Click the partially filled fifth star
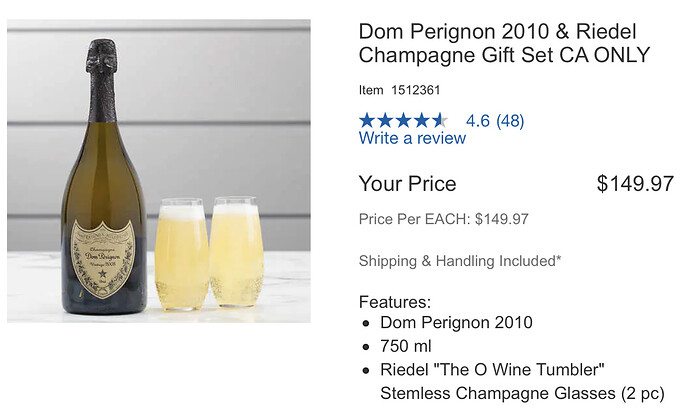Image resolution: width=690 pixels, height=414 pixels. pos(440,121)
